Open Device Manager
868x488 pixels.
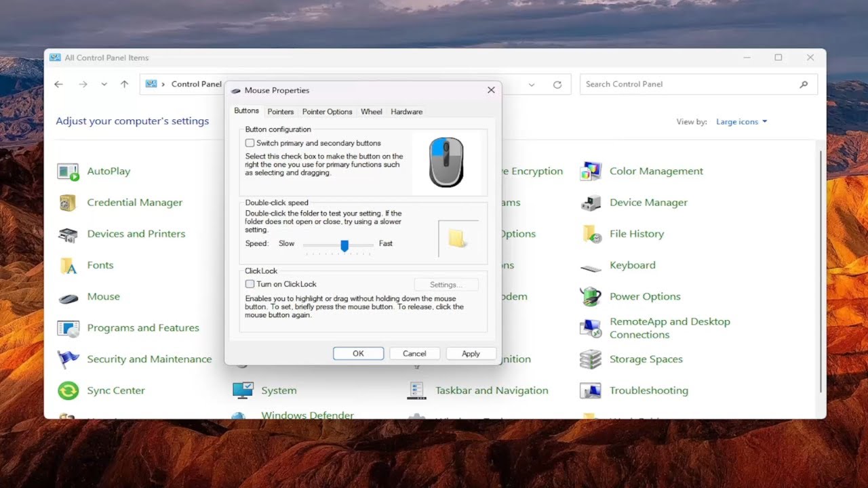coord(648,202)
